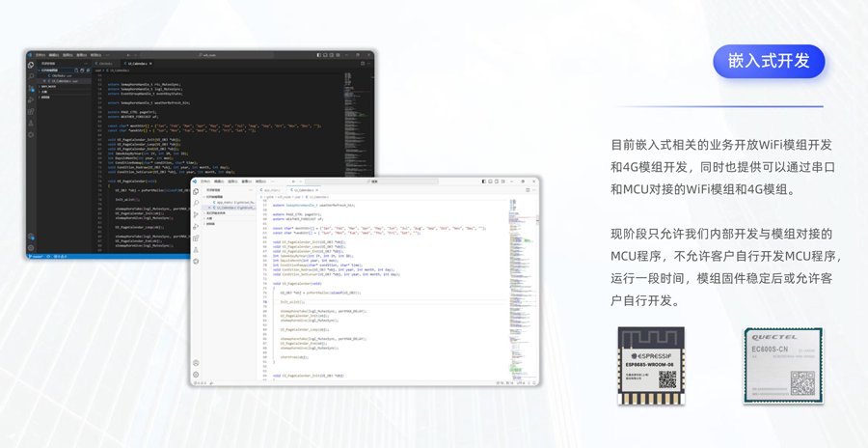Switch to app_main.c tab in light editor

[273, 190]
